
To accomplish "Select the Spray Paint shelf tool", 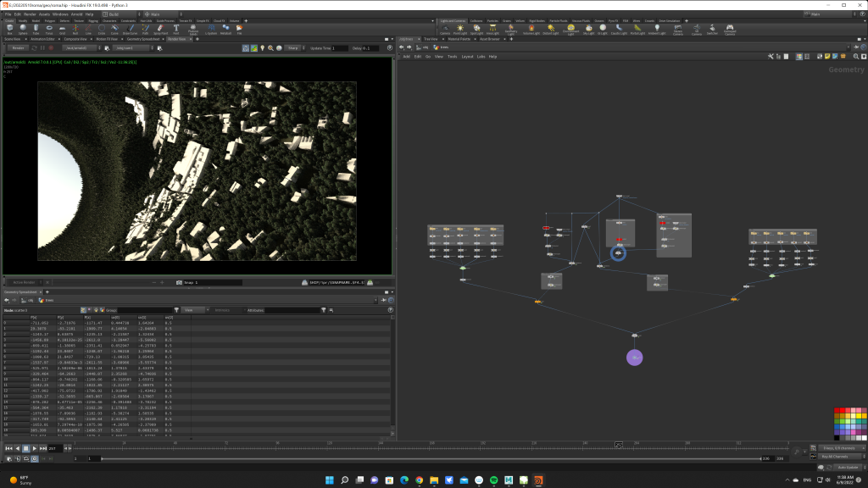I will (163, 30).
